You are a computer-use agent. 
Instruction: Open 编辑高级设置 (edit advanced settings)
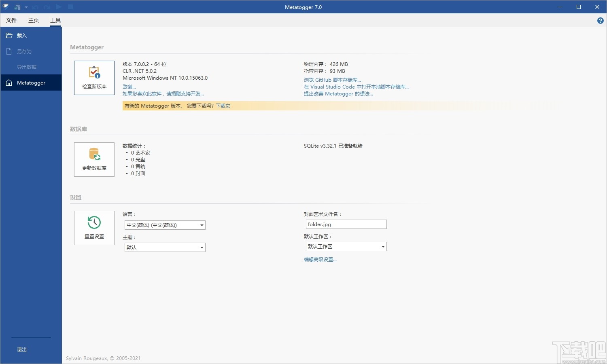(x=320, y=259)
